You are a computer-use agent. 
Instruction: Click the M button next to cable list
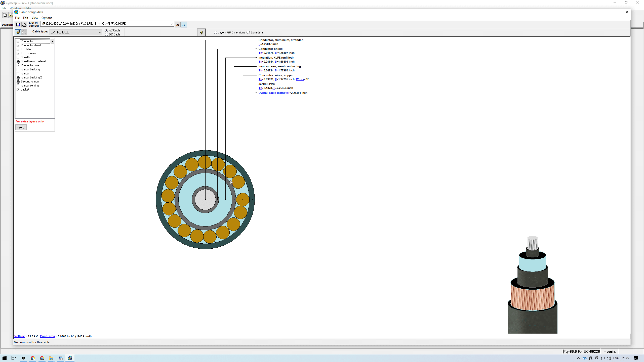click(178, 24)
